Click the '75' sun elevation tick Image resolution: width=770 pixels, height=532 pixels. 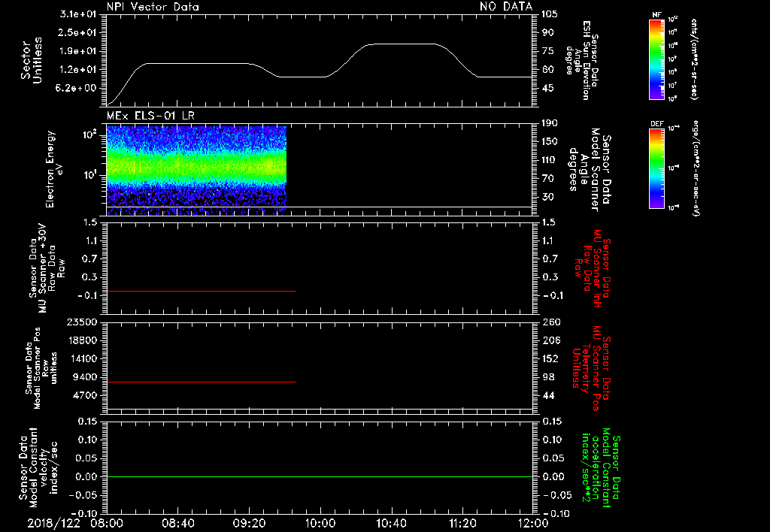tap(548, 52)
